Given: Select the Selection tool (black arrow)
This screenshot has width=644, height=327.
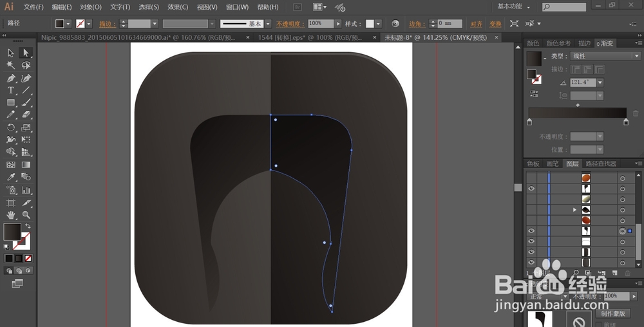Looking at the screenshot, I should pos(11,53).
